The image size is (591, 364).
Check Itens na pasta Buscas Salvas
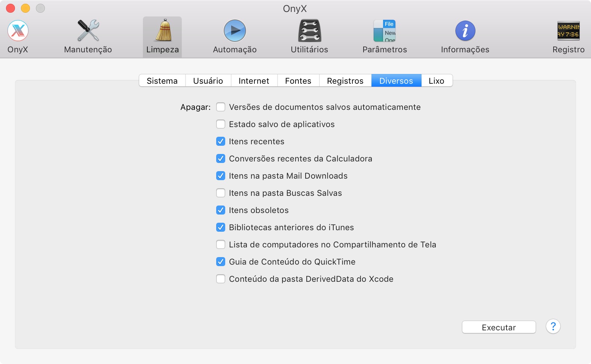tap(221, 193)
